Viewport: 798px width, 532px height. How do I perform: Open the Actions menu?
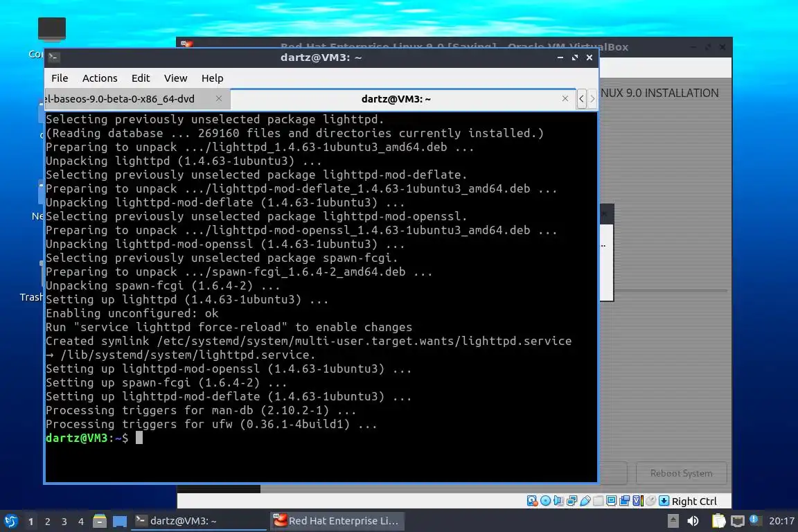pyautogui.click(x=100, y=78)
